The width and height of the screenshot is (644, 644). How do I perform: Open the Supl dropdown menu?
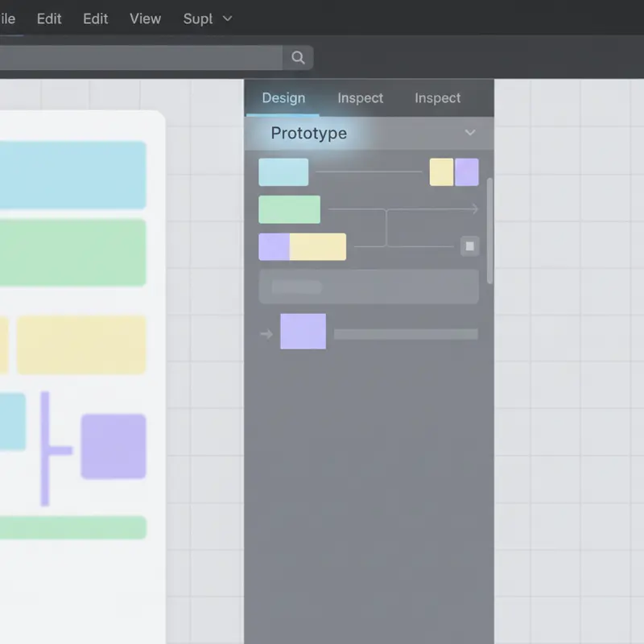[x=208, y=18]
